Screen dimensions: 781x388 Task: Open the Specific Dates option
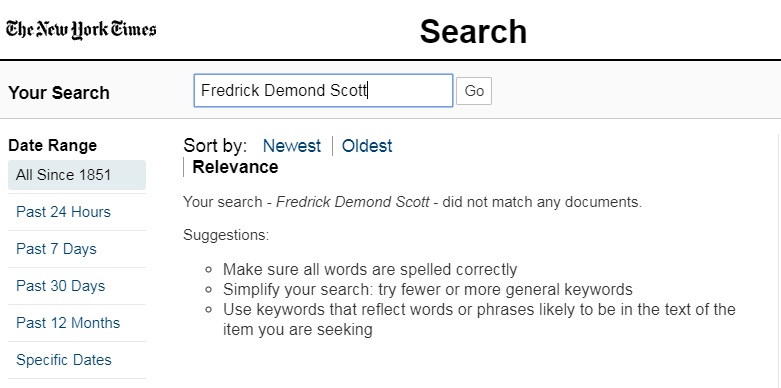click(64, 360)
